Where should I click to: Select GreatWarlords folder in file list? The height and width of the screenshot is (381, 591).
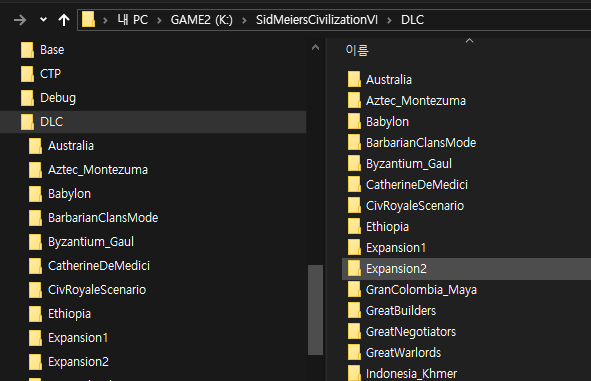point(403,353)
